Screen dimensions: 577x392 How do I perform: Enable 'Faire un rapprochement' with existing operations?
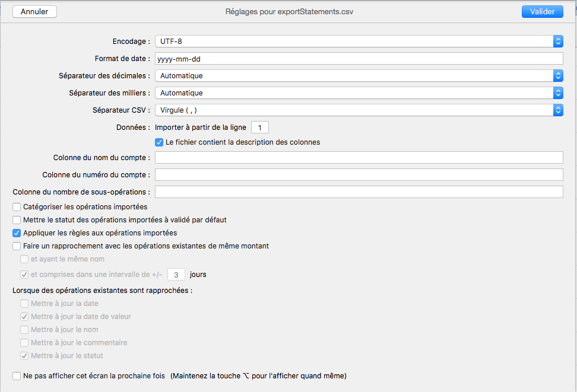point(17,246)
